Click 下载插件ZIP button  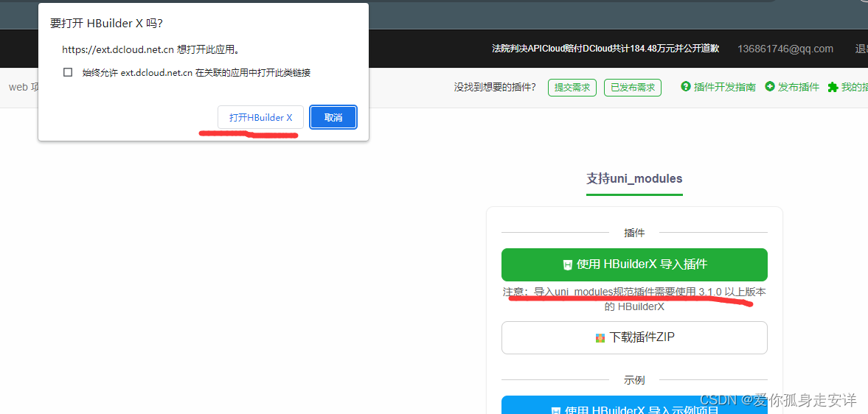pos(634,337)
